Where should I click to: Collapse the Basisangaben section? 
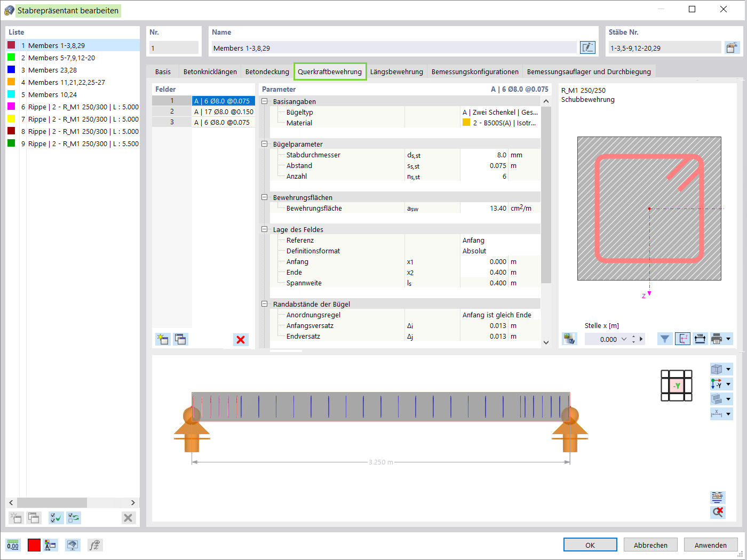pos(264,101)
